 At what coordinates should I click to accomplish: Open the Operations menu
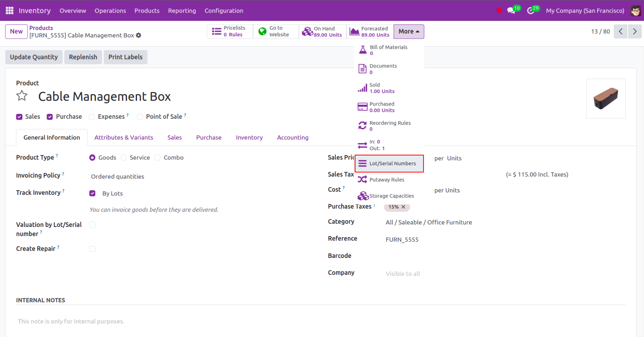tap(110, 11)
